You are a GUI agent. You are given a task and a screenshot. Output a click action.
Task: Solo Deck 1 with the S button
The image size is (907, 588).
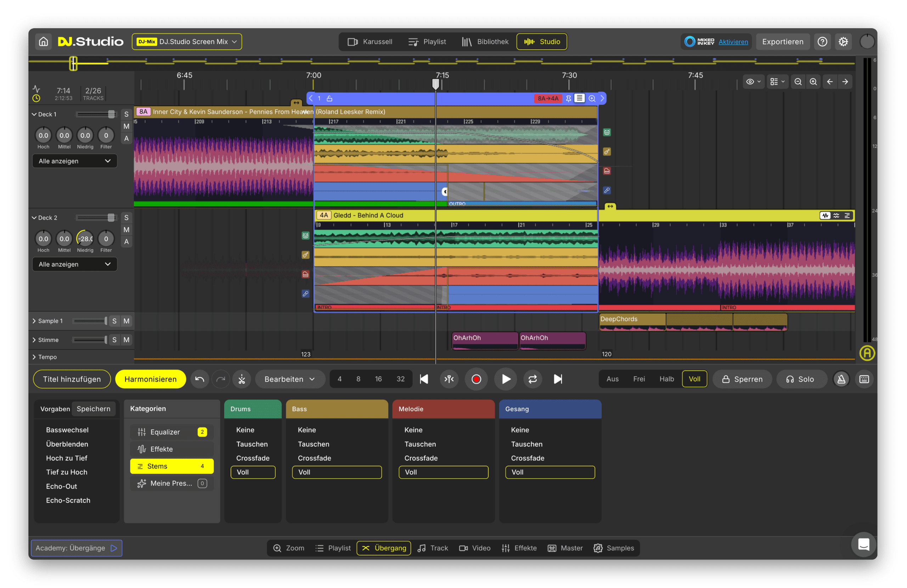[x=126, y=114]
